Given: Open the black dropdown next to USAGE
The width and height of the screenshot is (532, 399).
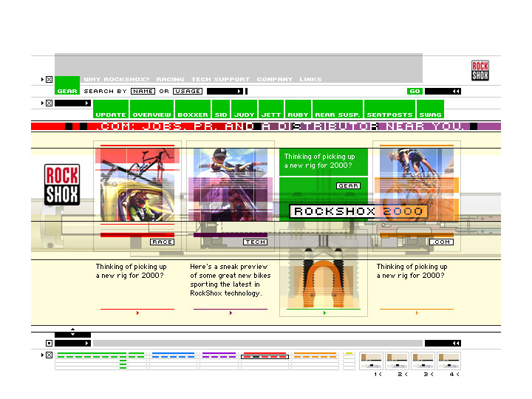Looking at the screenshot, I should pos(225,92).
